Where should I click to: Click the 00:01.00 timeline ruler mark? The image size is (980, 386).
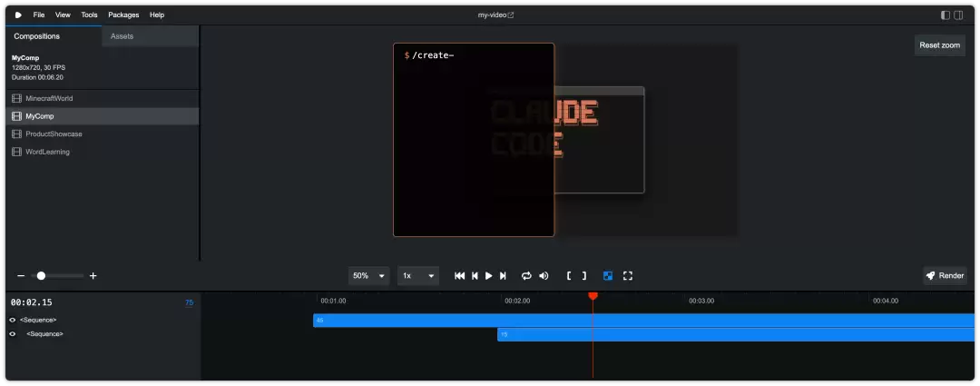(333, 301)
